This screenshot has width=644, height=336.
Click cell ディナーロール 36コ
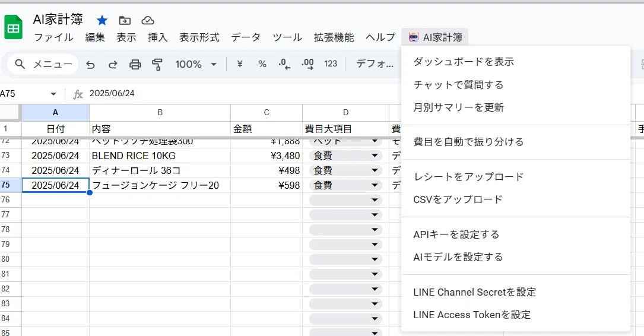click(160, 170)
